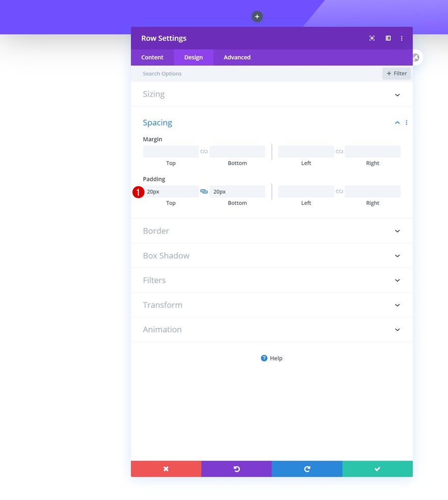The width and height of the screenshot is (448, 500).
Task: Click the Search Options field
Action: pyautogui.click(x=255, y=74)
